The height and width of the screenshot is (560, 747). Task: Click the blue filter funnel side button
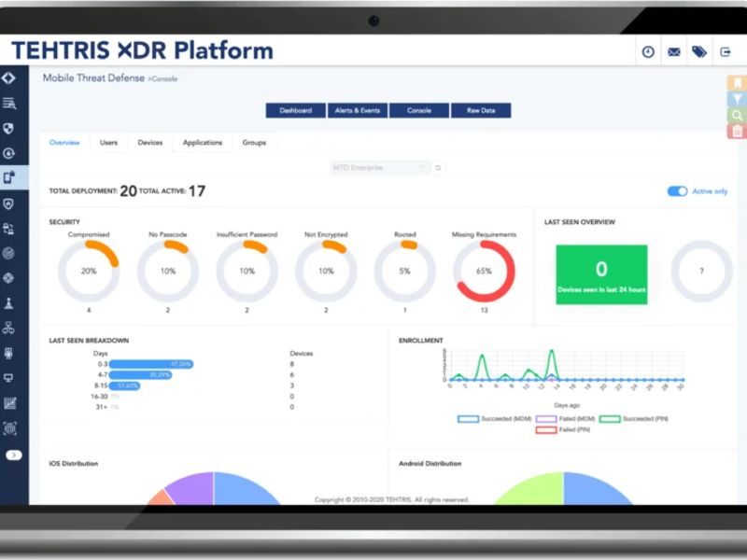737,99
